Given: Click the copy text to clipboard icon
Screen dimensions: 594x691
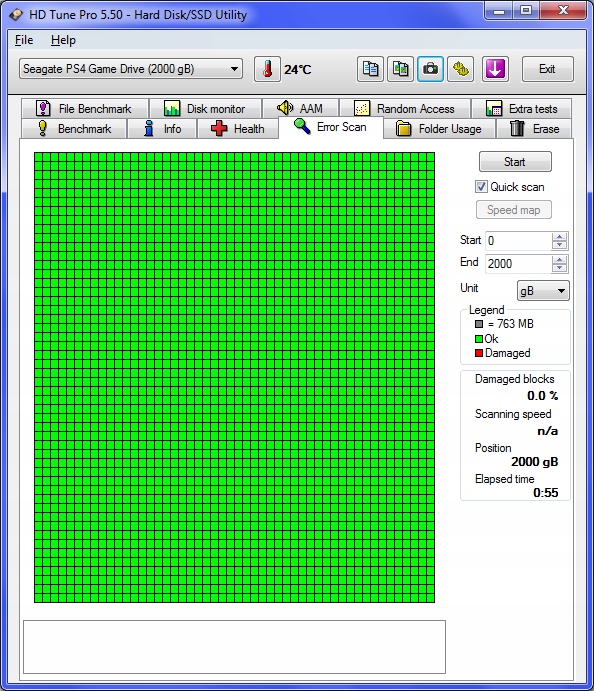Looking at the screenshot, I should [x=370, y=69].
